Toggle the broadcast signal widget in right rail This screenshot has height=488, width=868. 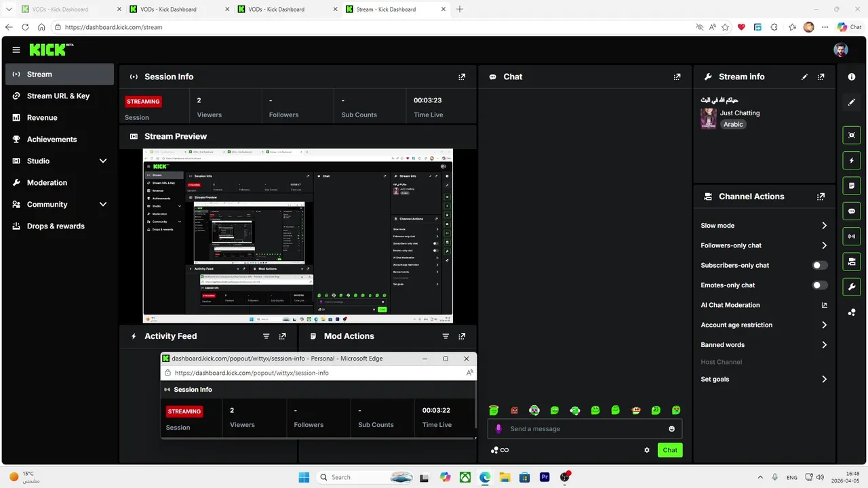(x=852, y=236)
